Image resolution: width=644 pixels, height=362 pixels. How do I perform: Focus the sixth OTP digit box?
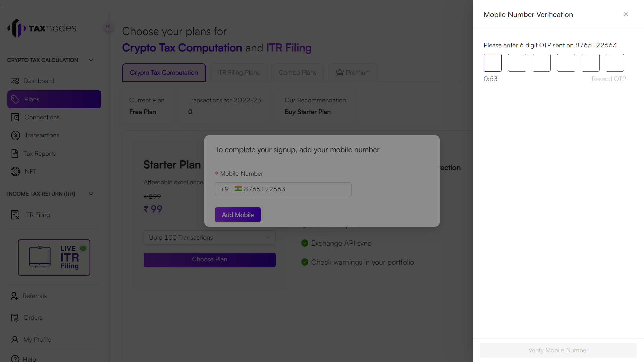615,63
